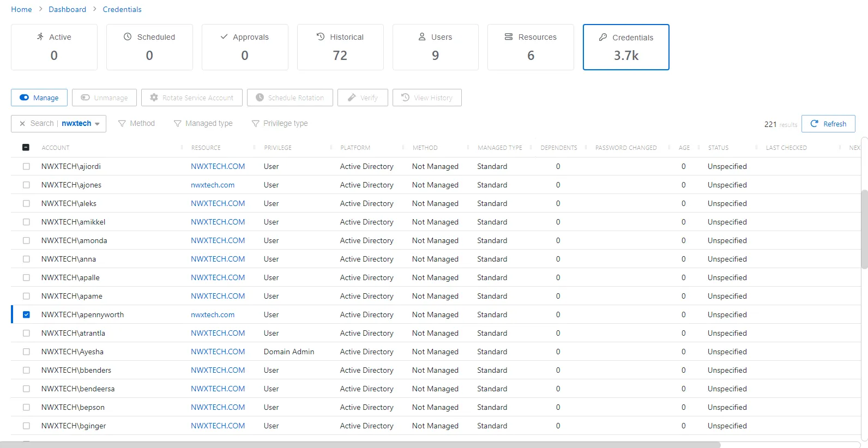Open the Privilege type filter dropdown
This screenshot has height=448, width=868.
pyautogui.click(x=280, y=124)
